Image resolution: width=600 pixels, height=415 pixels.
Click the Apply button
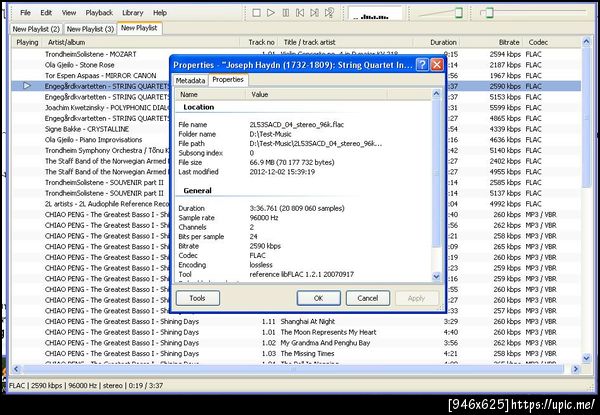click(x=416, y=298)
